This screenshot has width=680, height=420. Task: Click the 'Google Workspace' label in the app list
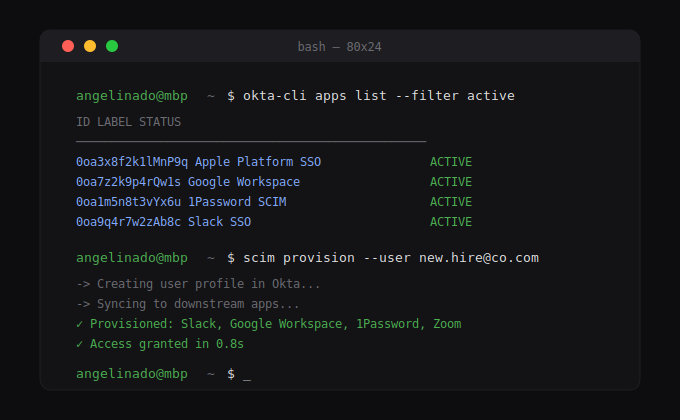tap(244, 182)
